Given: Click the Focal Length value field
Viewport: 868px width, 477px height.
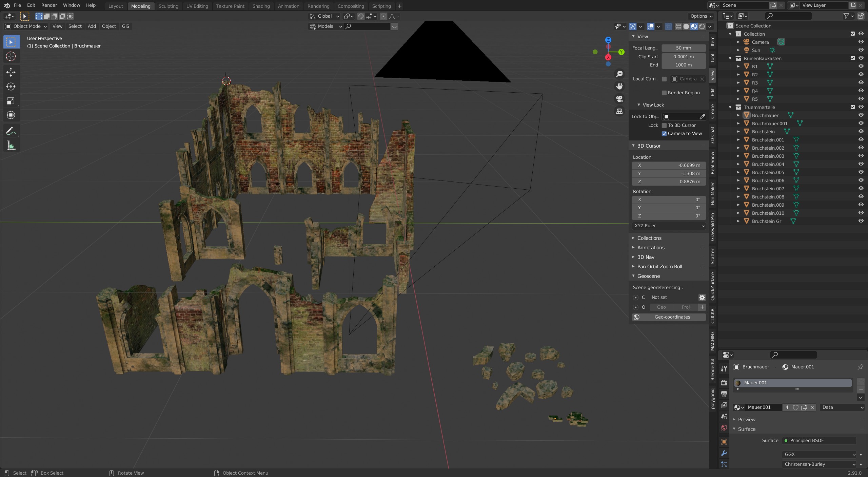Looking at the screenshot, I should click(x=683, y=48).
